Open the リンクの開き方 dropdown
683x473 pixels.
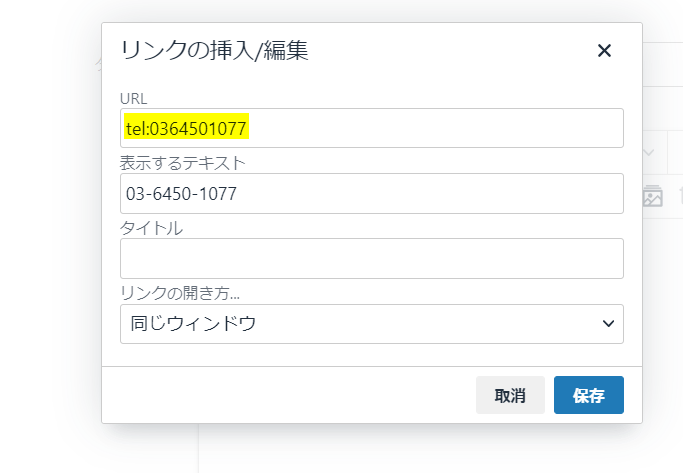[371, 324]
